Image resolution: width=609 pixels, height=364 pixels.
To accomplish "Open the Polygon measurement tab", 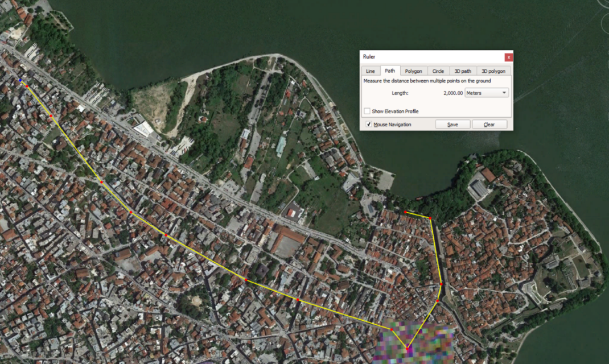I will point(414,71).
